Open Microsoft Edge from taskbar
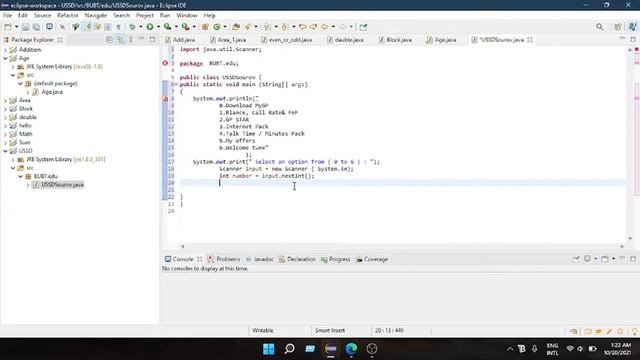Screen dimensions: 640x360 (x=351, y=349)
